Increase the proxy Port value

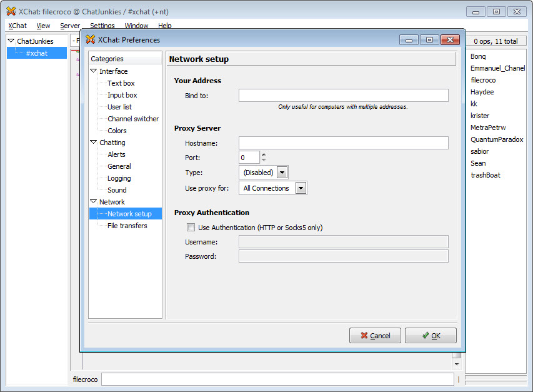tap(264, 154)
